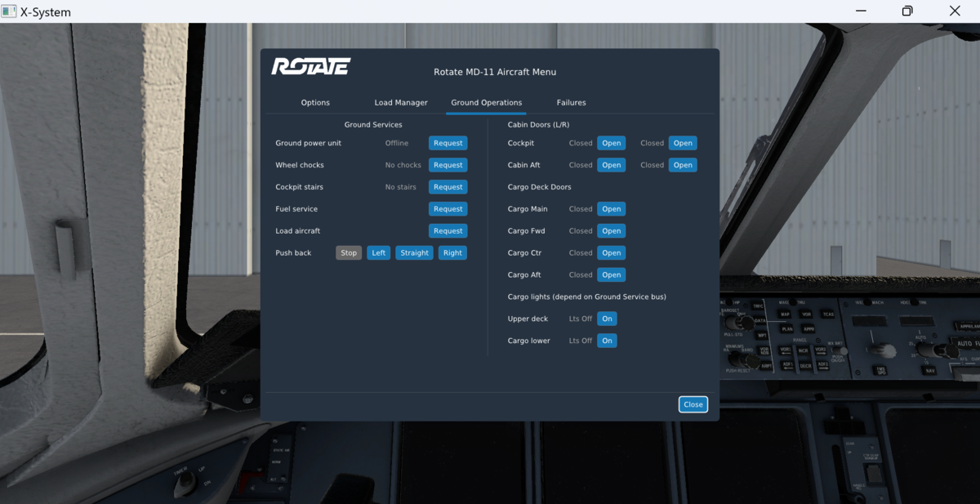Screen dimensions: 980x504
Task: Flip the IAS/MACH selector switch
Action: (x=867, y=302)
